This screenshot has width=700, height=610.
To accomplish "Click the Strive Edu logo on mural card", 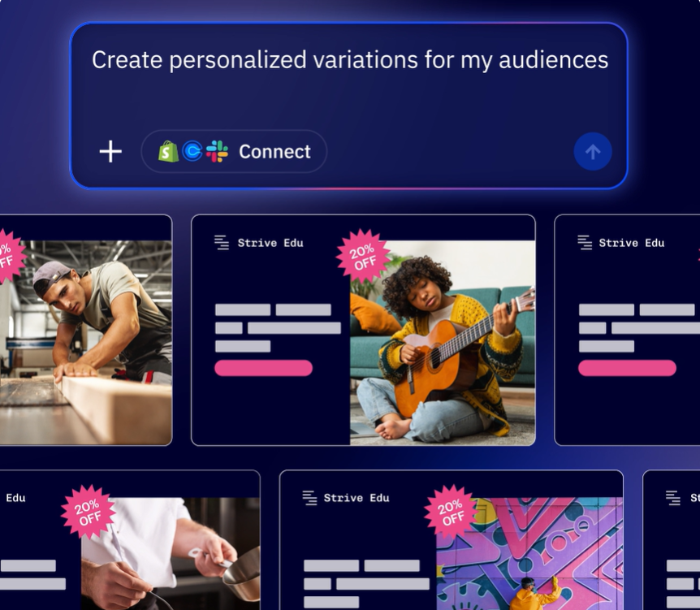I will 309,497.
